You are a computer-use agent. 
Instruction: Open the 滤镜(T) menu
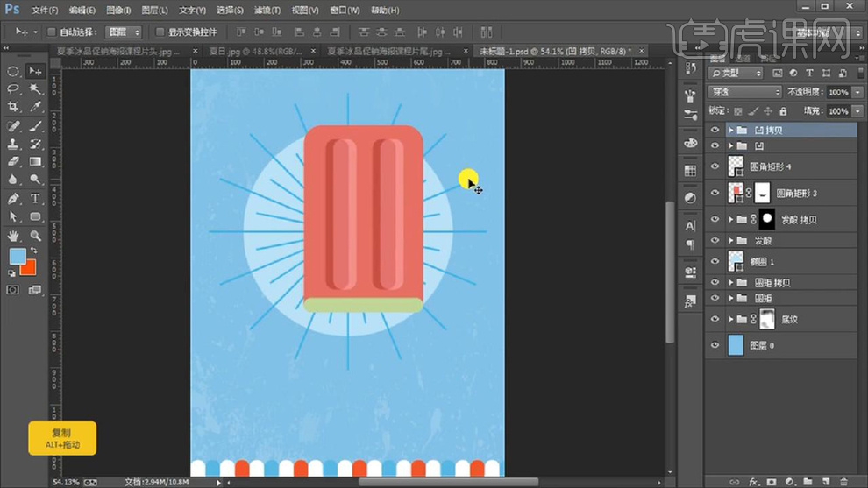[x=267, y=11]
